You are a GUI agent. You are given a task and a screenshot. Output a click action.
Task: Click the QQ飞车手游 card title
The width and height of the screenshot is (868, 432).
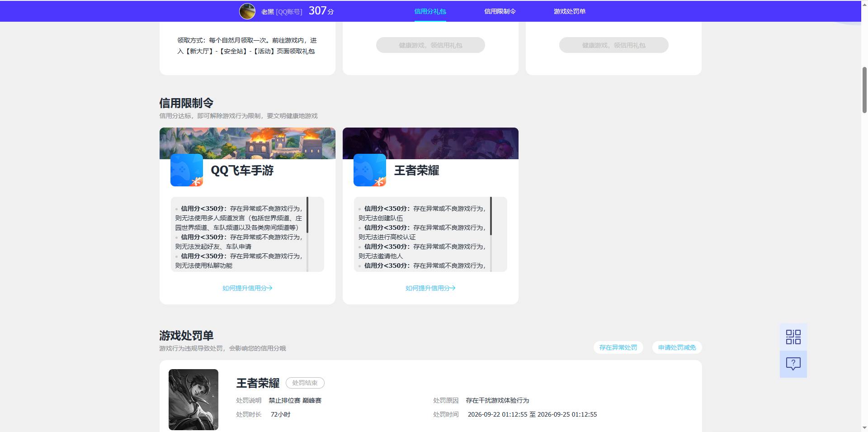pyautogui.click(x=242, y=171)
